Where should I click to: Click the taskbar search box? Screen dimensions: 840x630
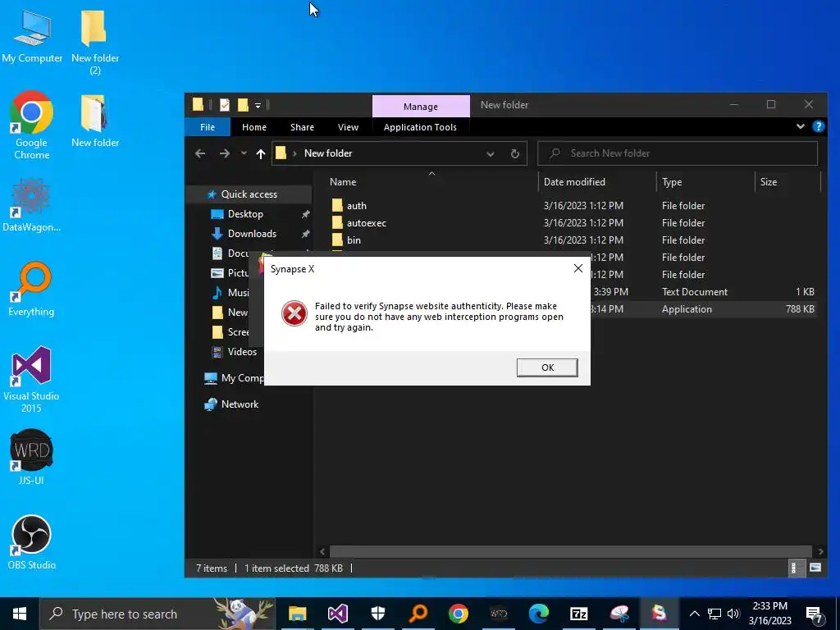coord(157,614)
